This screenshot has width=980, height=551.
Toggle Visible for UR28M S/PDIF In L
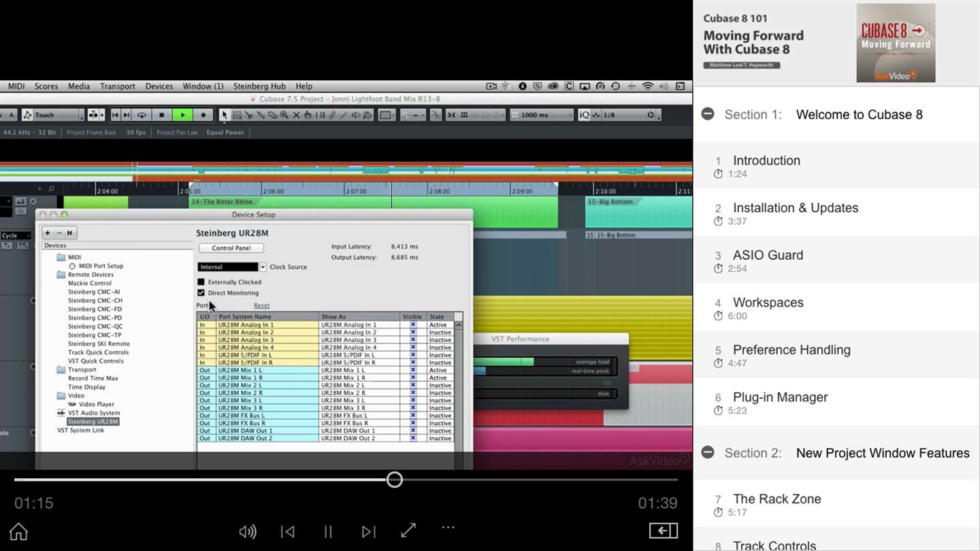(412, 355)
